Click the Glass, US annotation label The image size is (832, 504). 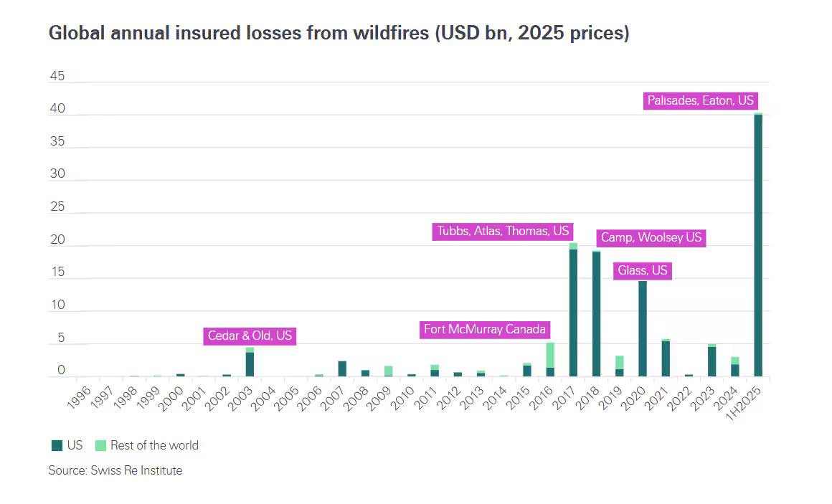pos(643,270)
